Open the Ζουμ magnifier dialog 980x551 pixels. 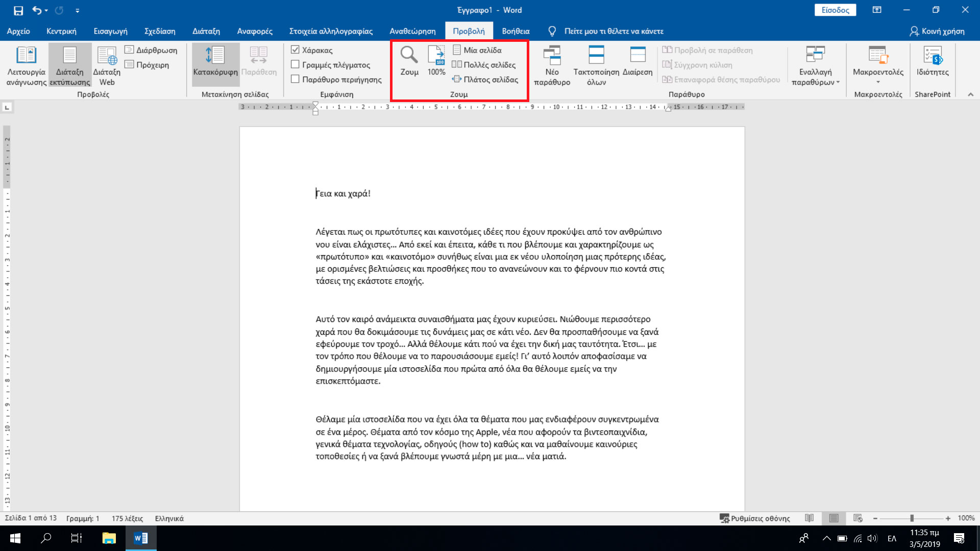409,61
